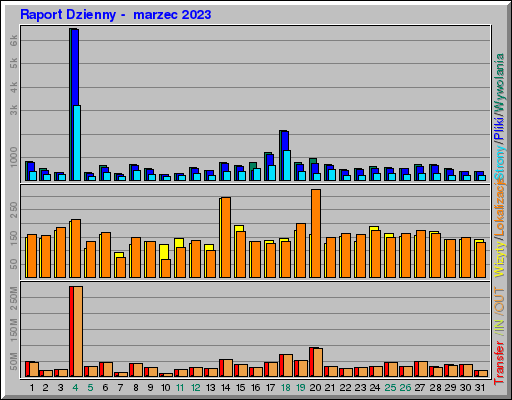Click the title 'Raport Dzienny - marzec 2023'
The height and width of the screenshot is (400, 512).
pos(116,15)
